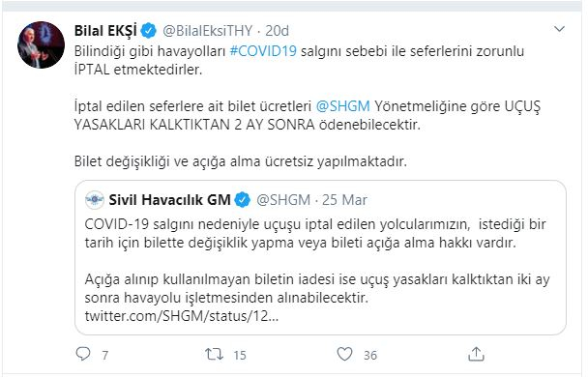Screen dimensions: 588x377
Task: Click Bilal EKŞİ's blue verified badge
Action: 149,30
